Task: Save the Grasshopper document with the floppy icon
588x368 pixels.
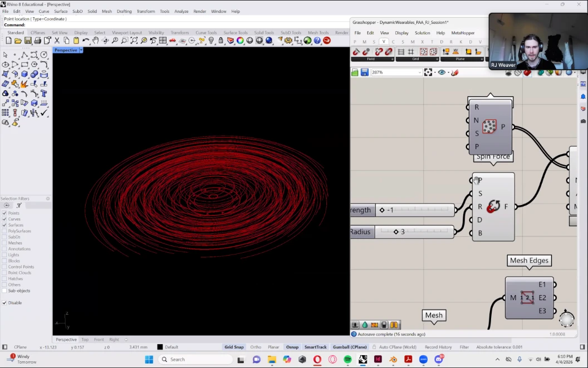Action: [364, 72]
